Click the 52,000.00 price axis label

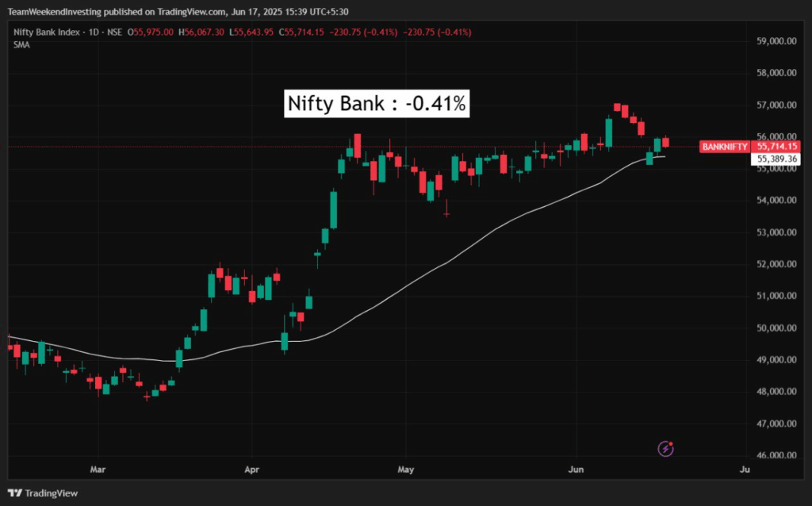coord(776,264)
